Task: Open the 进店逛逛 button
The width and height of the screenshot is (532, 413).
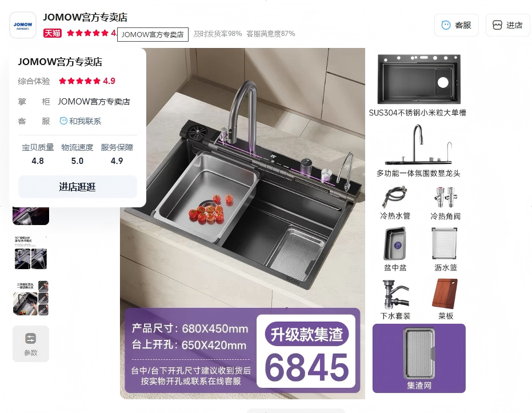Action: [78, 187]
